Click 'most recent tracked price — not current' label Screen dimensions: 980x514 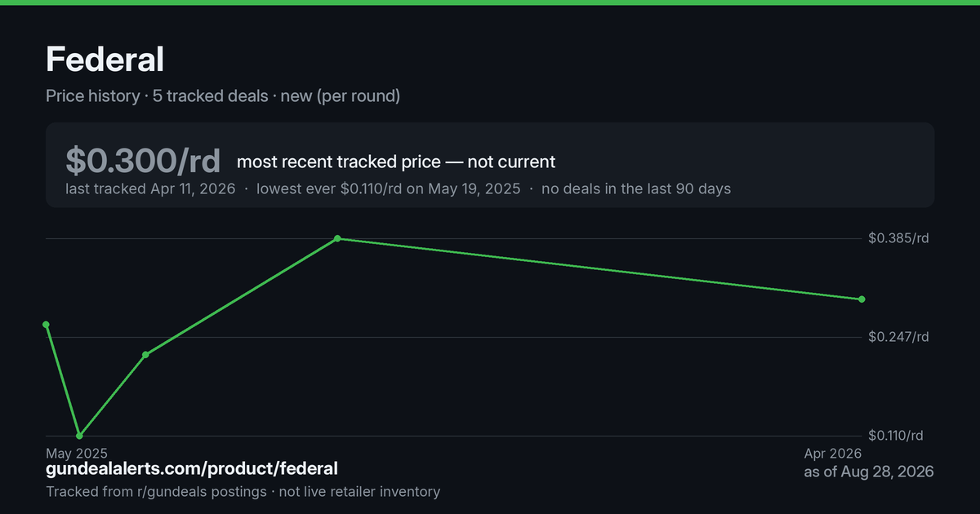(x=396, y=162)
